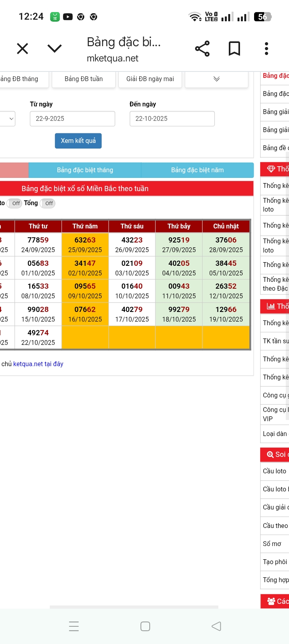Image resolution: width=289 pixels, height=644 pixels.
Task: Tap the YouTube notification icon
Action: (x=68, y=17)
